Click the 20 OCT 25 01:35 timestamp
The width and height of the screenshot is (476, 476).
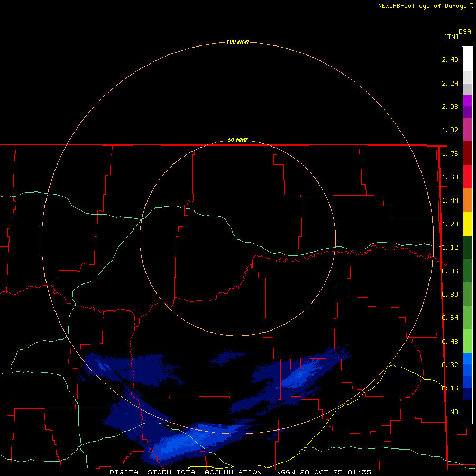click(335, 472)
